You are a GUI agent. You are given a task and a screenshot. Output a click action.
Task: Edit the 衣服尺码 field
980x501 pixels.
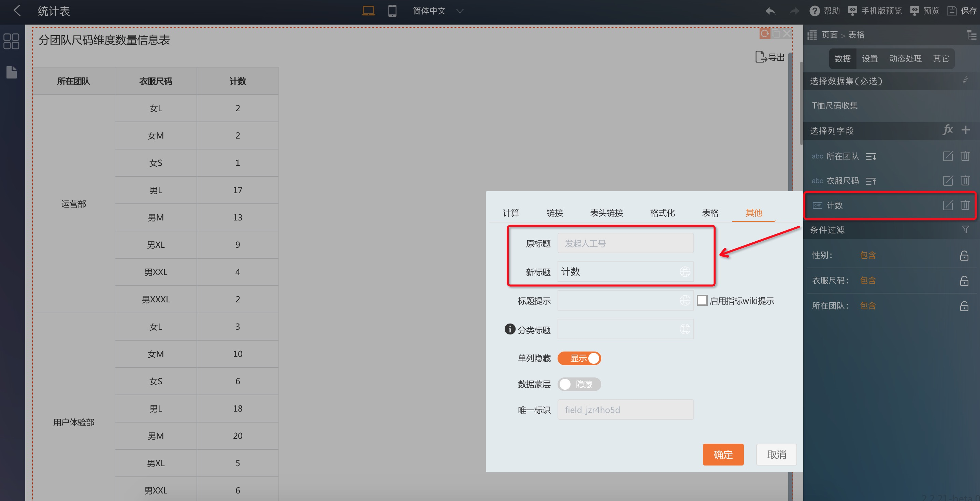coord(948,180)
